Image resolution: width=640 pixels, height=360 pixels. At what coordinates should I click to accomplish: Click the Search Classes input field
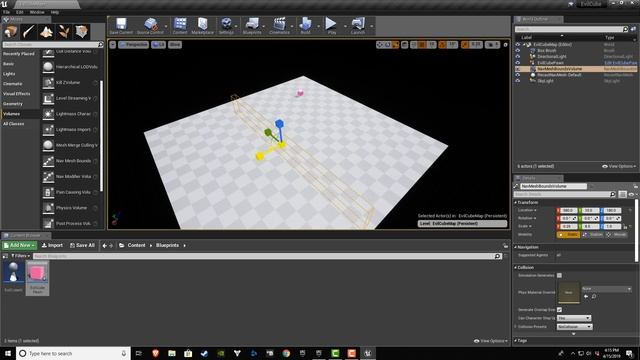tap(53, 44)
